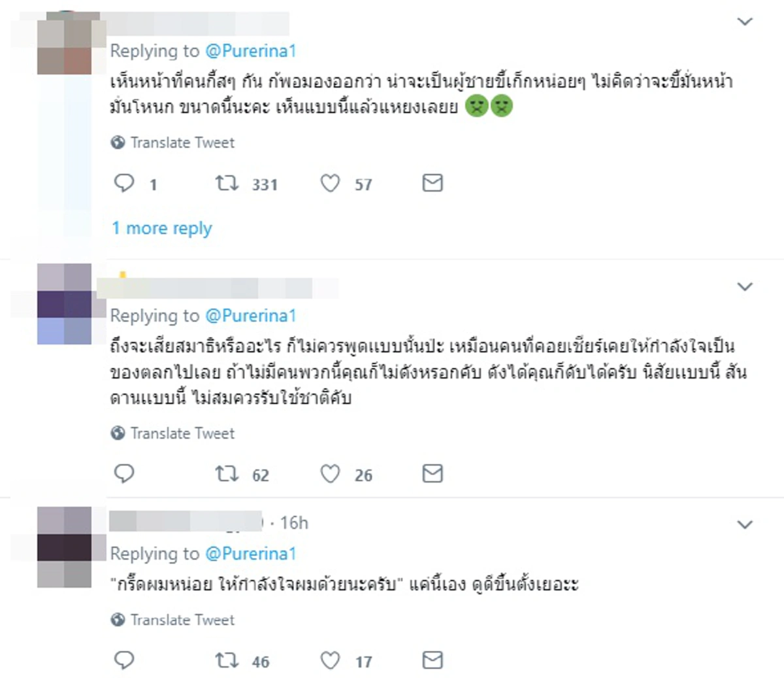
Task: Click the reply icon on the first tweet
Action: coord(124,184)
